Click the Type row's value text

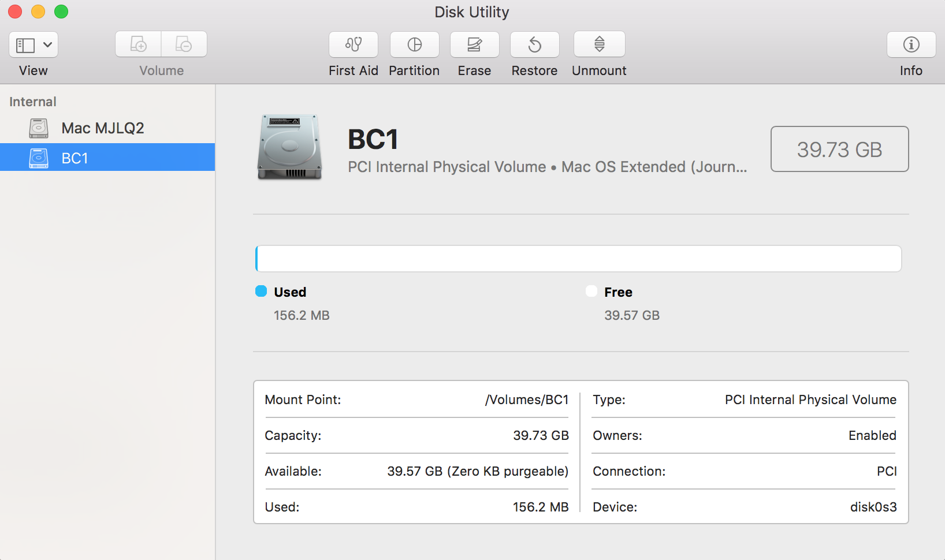click(x=811, y=400)
